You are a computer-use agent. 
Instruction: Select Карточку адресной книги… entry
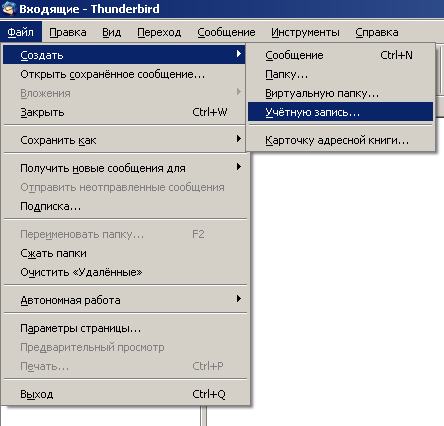pos(340,140)
